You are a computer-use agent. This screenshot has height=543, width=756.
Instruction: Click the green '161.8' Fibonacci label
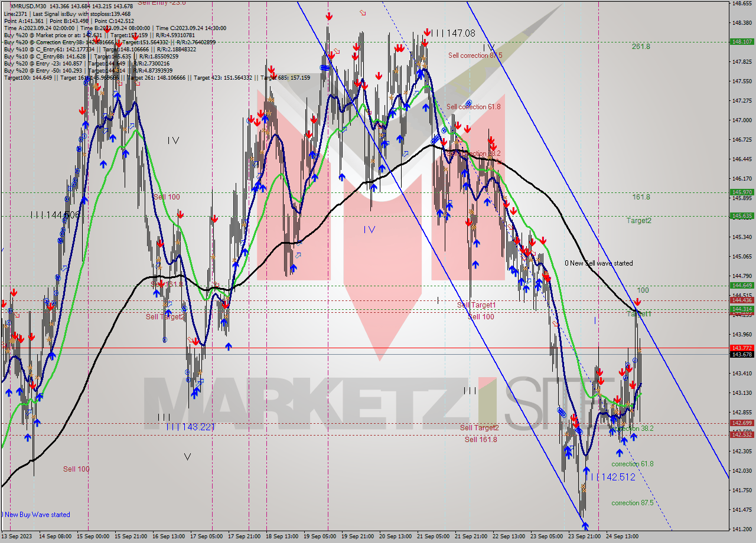(x=641, y=197)
